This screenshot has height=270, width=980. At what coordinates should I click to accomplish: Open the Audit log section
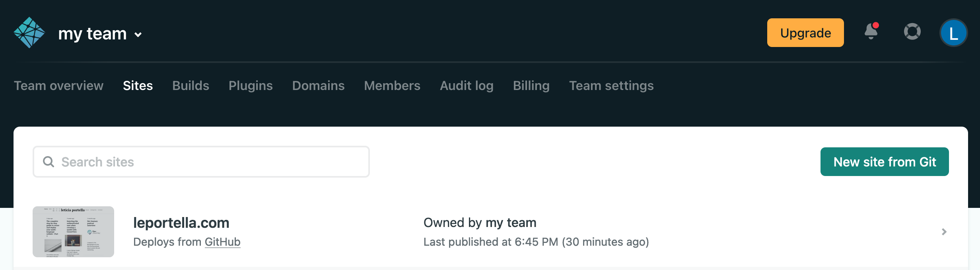click(467, 86)
